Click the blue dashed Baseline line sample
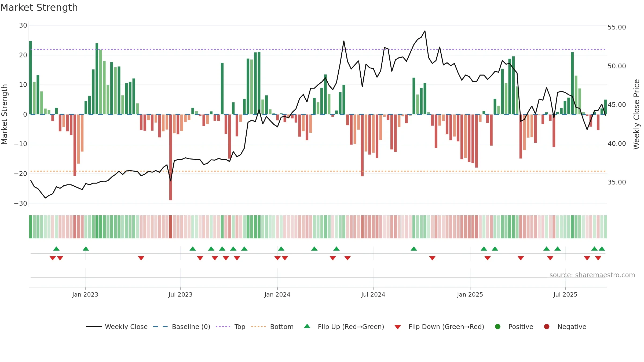This screenshot has height=362, width=644. 160,327
